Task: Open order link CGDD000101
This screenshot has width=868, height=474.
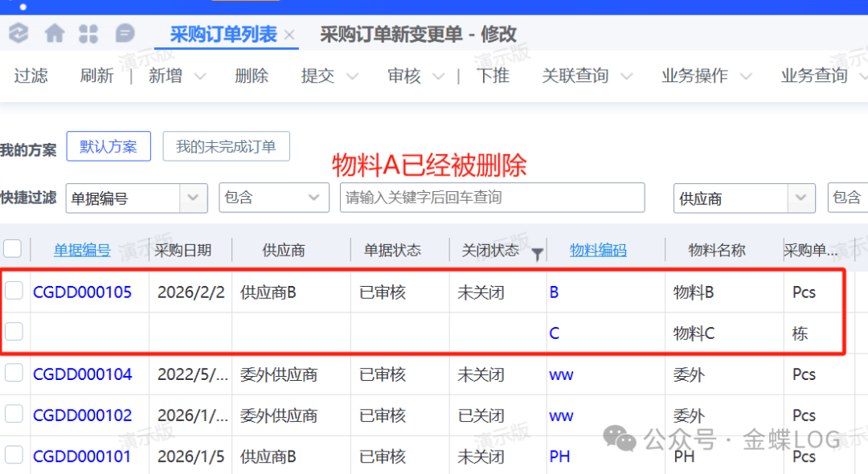Action: 81,456
